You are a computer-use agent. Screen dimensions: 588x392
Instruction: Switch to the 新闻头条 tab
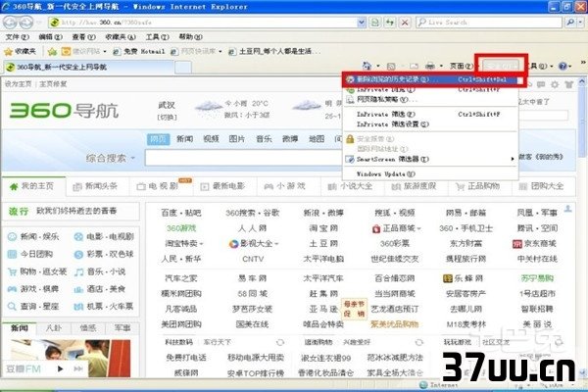tap(97, 186)
